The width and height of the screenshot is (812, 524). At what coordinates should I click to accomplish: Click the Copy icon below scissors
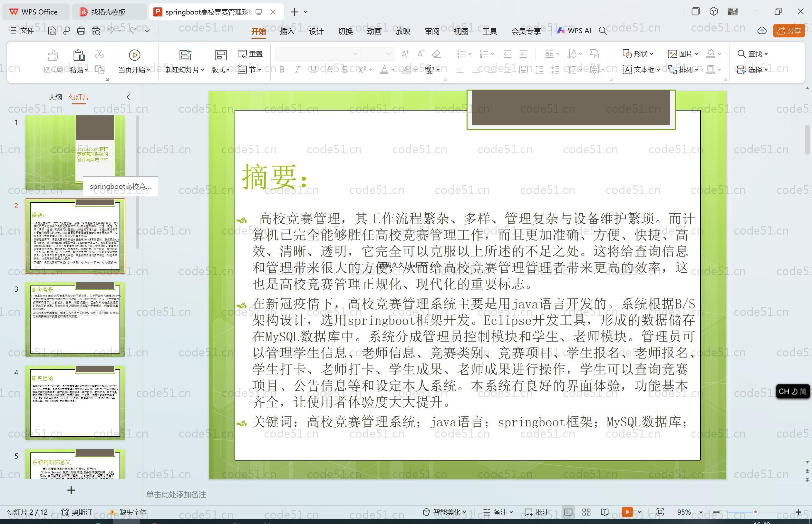click(99, 70)
